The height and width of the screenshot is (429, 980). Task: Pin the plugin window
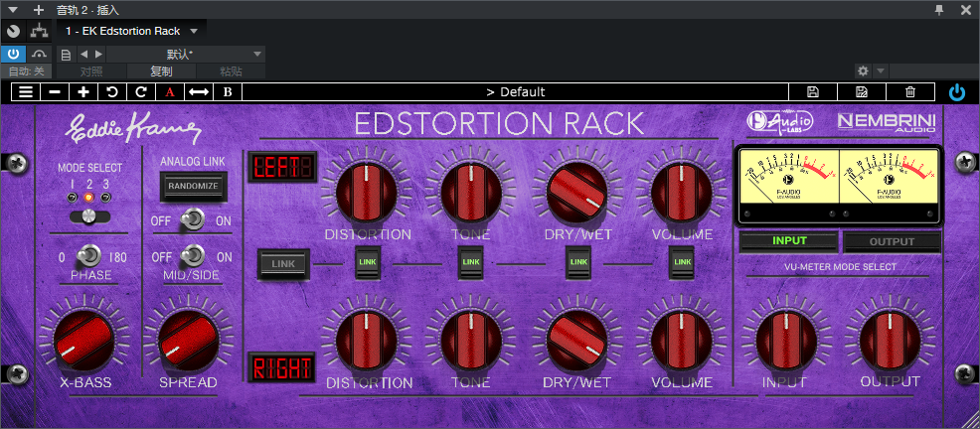pyautogui.click(x=938, y=9)
